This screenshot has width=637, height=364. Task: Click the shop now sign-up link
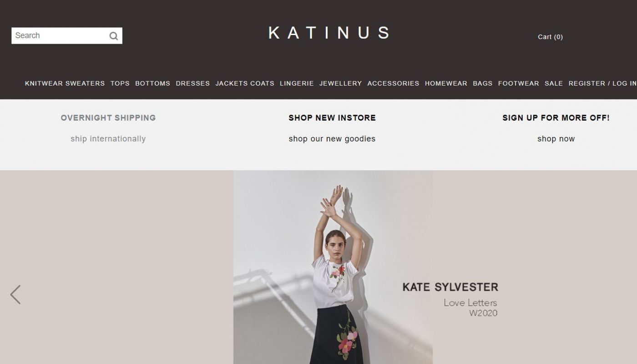pyautogui.click(x=556, y=139)
